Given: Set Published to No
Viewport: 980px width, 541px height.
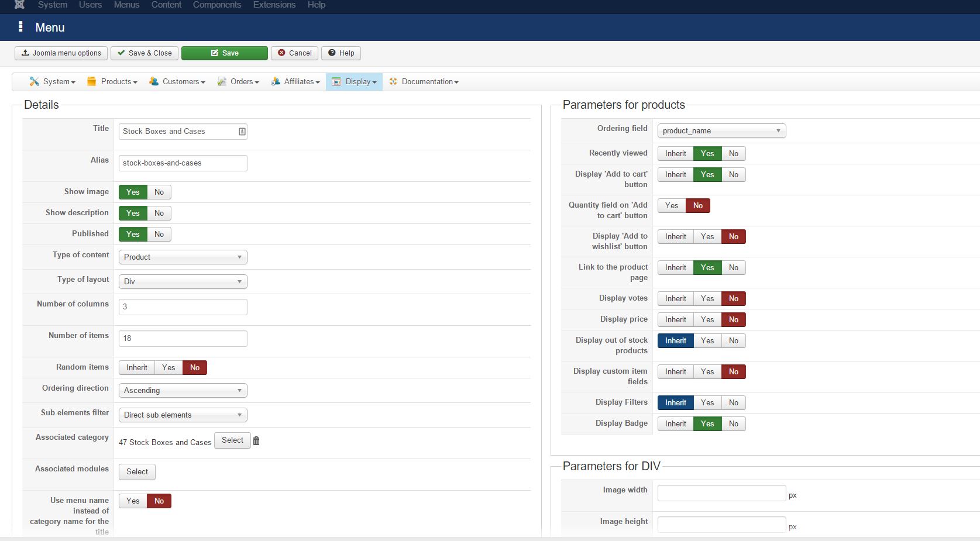Looking at the screenshot, I should click(x=159, y=234).
